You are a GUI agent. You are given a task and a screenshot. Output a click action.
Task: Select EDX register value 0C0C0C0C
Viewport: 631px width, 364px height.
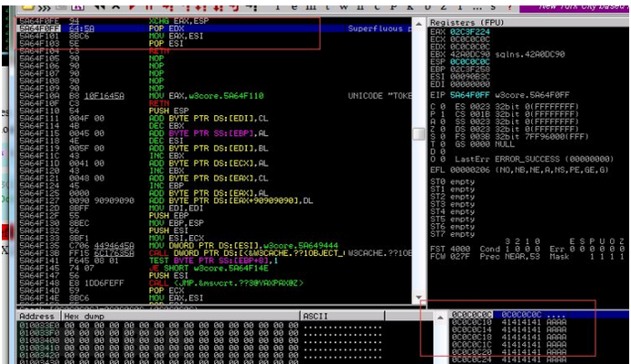tap(470, 47)
